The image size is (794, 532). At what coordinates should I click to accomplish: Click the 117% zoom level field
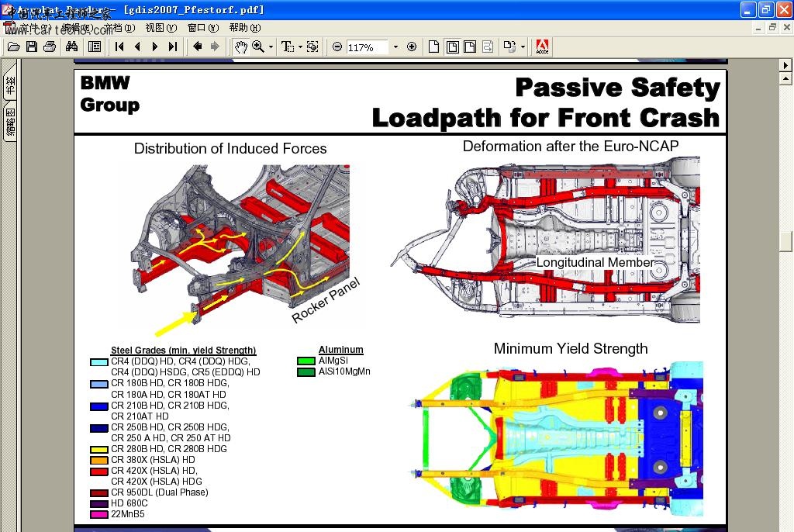[367, 47]
